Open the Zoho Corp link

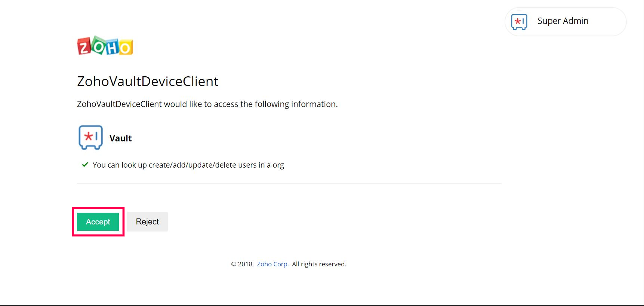272,264
